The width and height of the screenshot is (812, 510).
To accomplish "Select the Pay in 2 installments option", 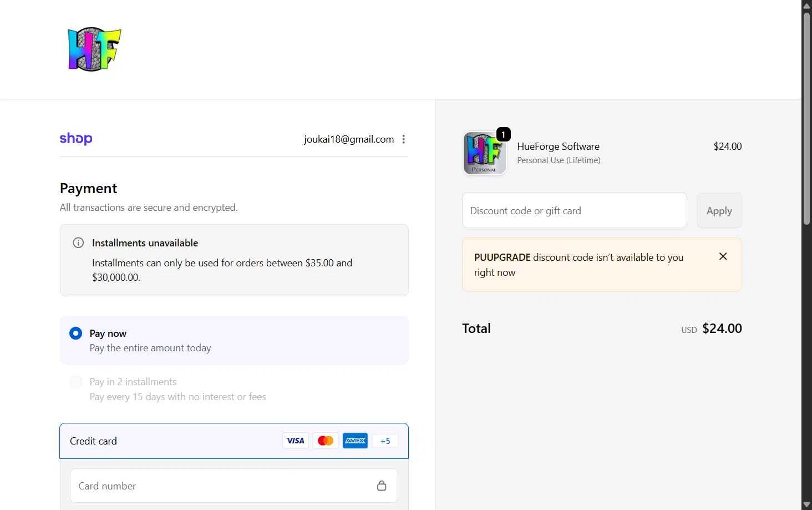I will click(76, 382).
